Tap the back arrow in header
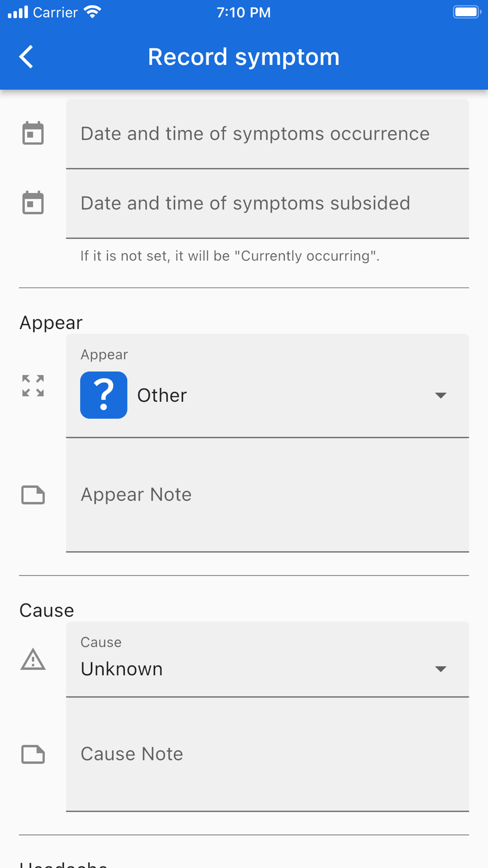 pyautogui.click(x=27, y=57)
